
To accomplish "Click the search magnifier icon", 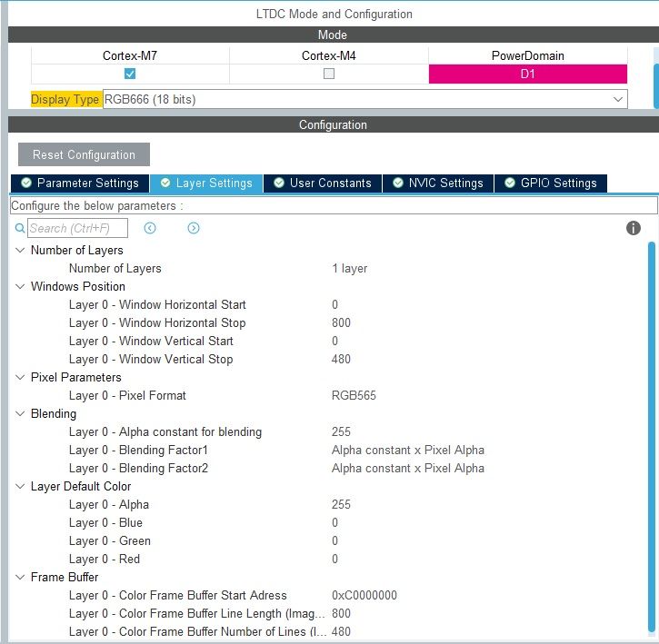I will (20, 228).
